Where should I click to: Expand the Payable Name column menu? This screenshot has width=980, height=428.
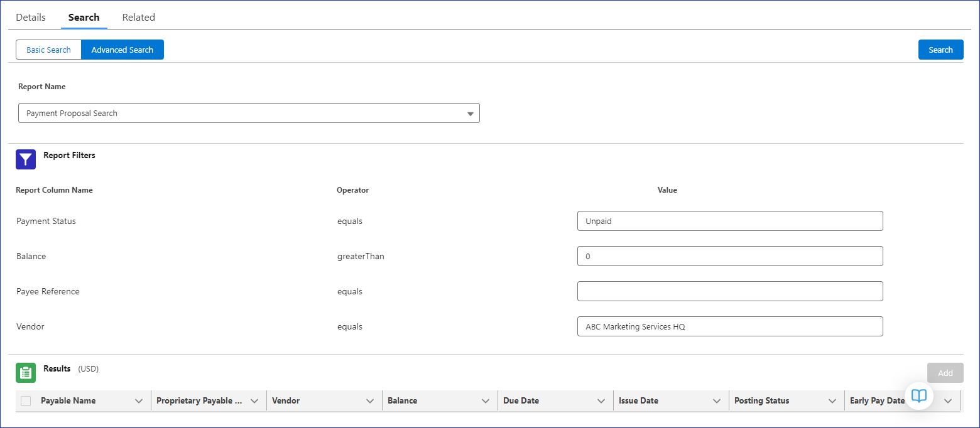coord(139,401)
